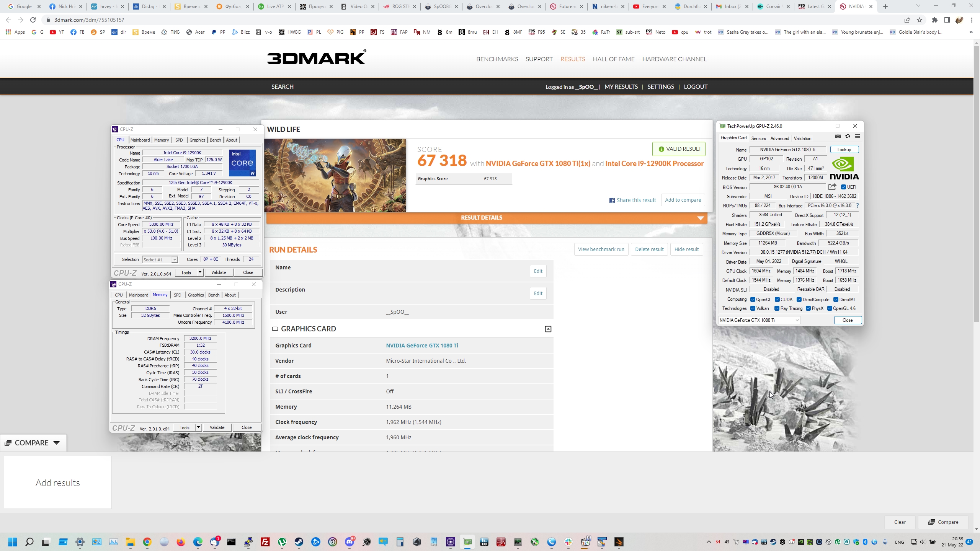Open the browser tab search chevron

point(918,6)
